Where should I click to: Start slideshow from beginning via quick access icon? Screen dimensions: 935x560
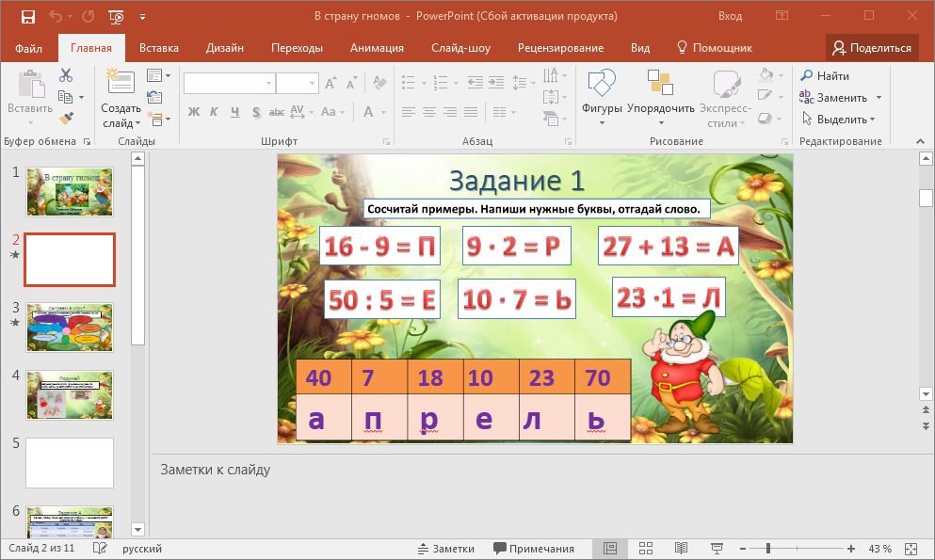[116, 17]
